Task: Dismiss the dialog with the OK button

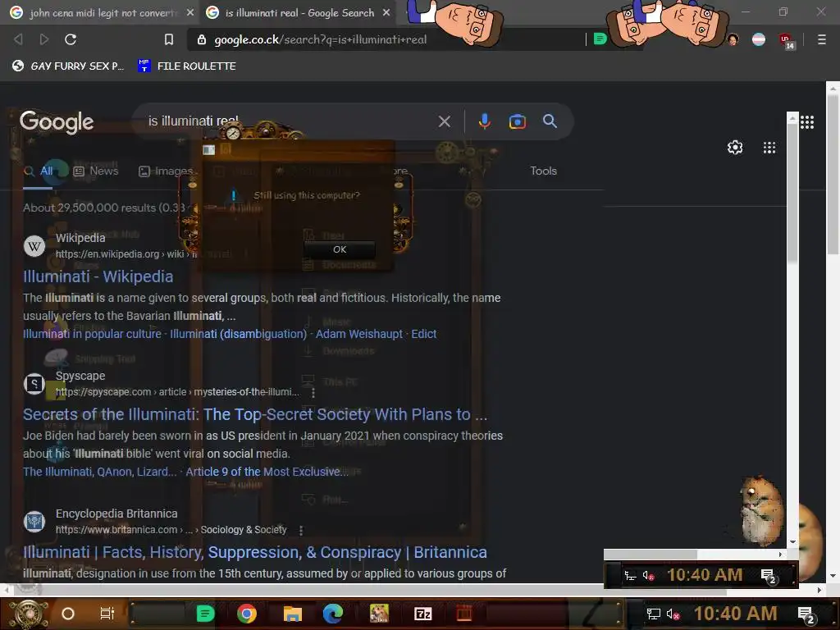Action: click(340, 249)
